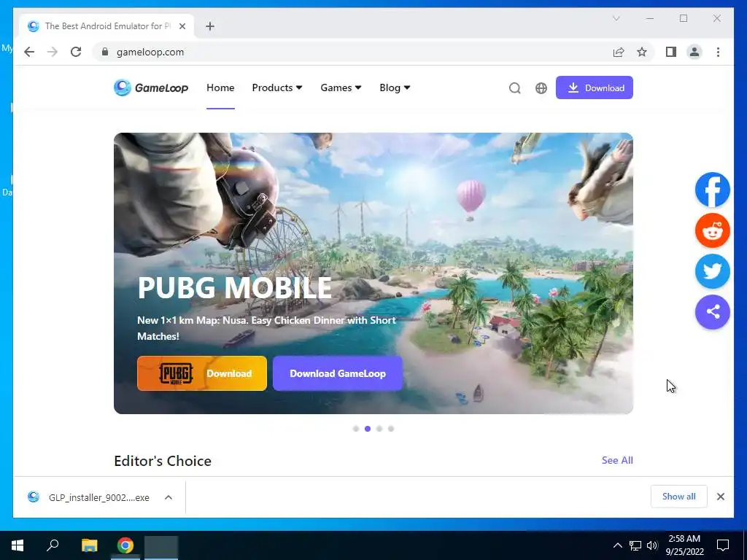Open network status tray icon
747x560 pixels.
click(635, 545)
